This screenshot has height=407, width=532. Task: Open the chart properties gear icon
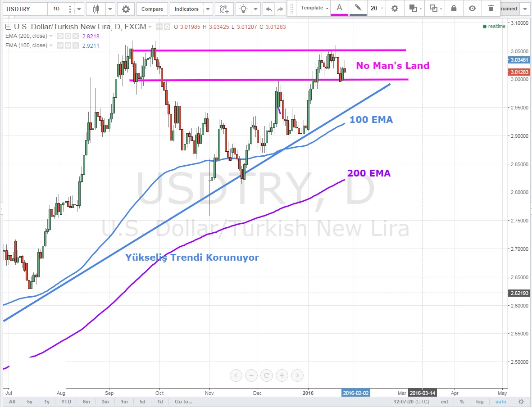coord(126,9)
